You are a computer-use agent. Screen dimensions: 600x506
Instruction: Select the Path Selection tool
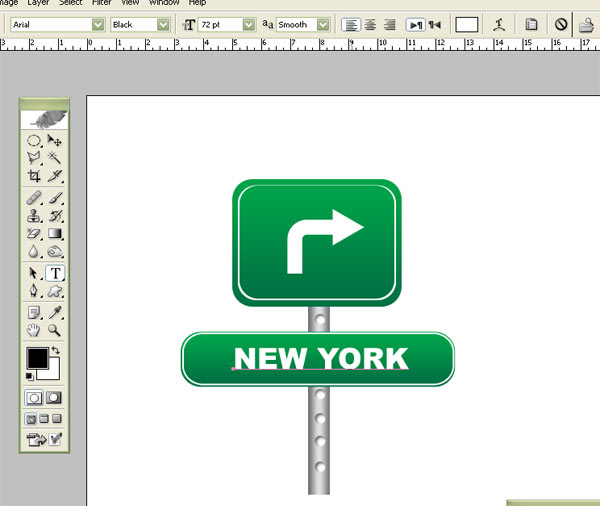(34, 273)
